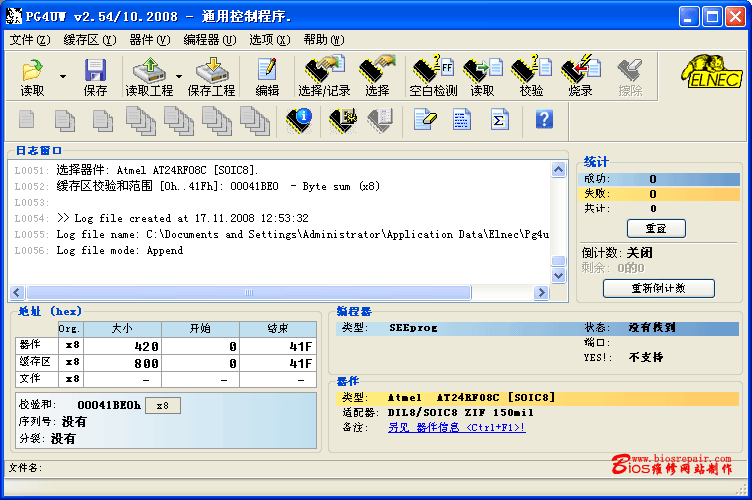Click the device type Atmel AT24RF08C [SOIC8] row
752x500 pixels.
pyautogui.click(x=537, y=398)
